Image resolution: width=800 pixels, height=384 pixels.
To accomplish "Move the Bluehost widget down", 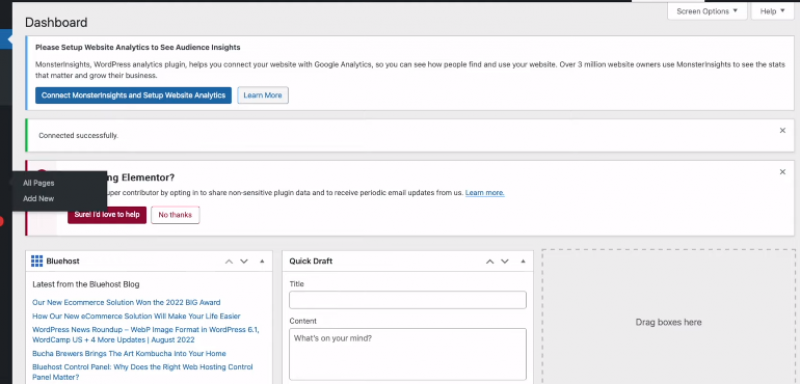I will pyautogui.click(x=244, y=262).
